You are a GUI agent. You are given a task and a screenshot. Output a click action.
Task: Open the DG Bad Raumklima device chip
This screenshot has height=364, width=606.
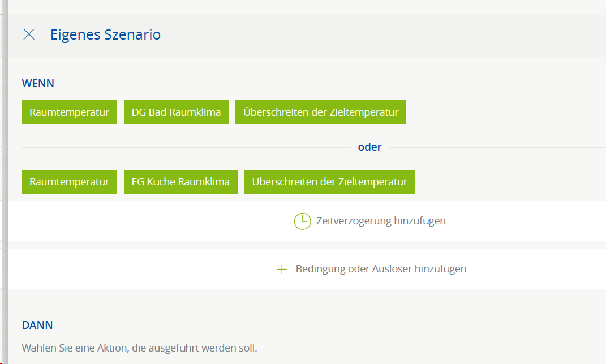coord(176,112)
